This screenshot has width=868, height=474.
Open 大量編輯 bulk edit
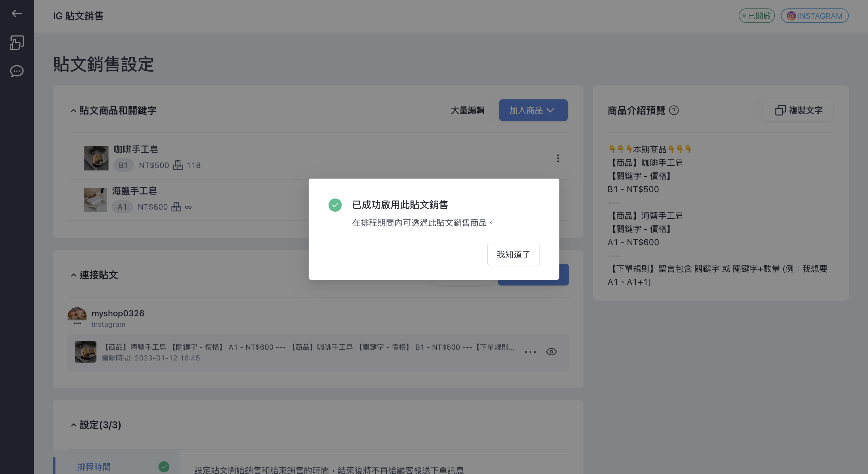pos(467,111)
